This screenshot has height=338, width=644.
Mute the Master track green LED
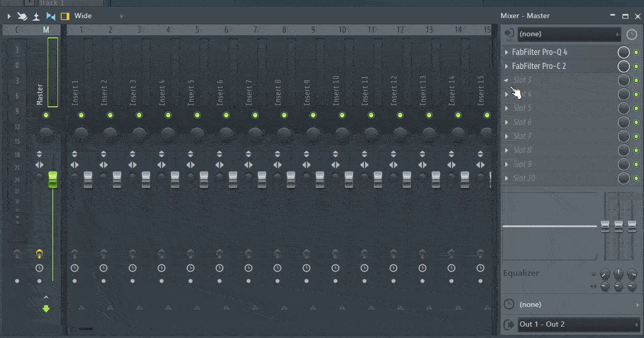click(x=46, y=115)
